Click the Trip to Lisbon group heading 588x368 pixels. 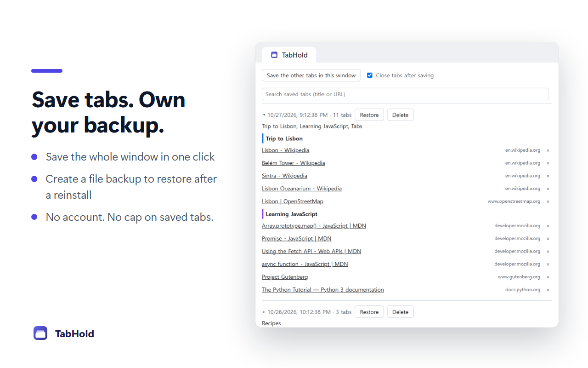(x=284, y=138)
